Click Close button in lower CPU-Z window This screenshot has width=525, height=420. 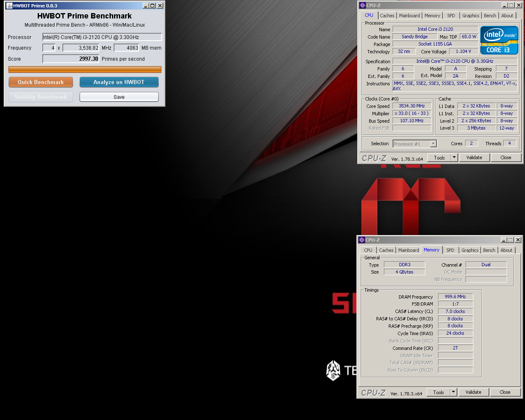point(505,392)
